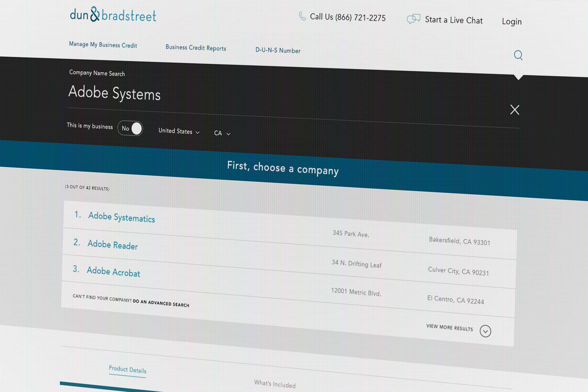Click the Dun & Bradstreet logo
588x392 pixels.
click(x=113, y=15)
